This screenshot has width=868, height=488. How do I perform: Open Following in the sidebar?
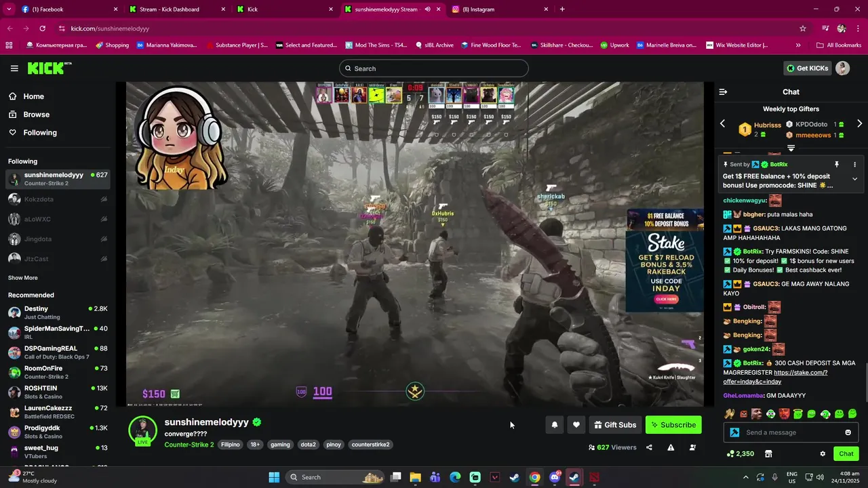click(x=40, y=133)
